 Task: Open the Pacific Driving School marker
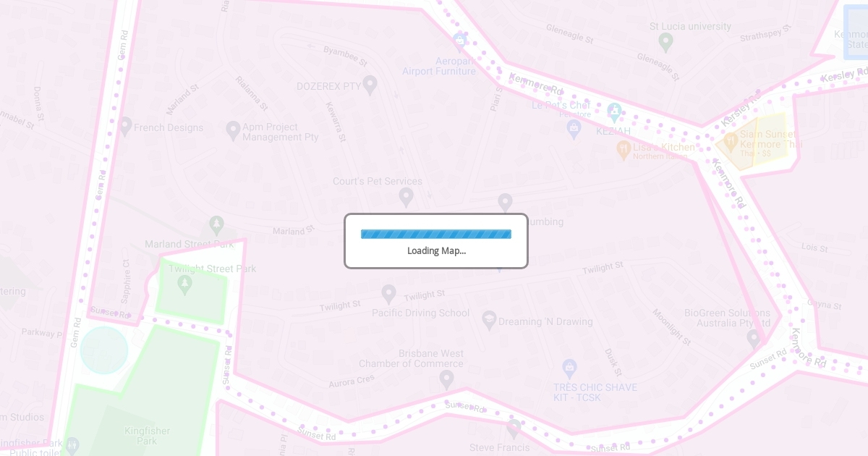point(388,294)
